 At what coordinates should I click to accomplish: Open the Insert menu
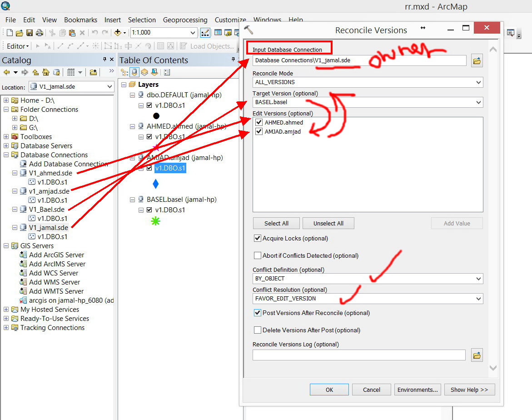[113, 20]
